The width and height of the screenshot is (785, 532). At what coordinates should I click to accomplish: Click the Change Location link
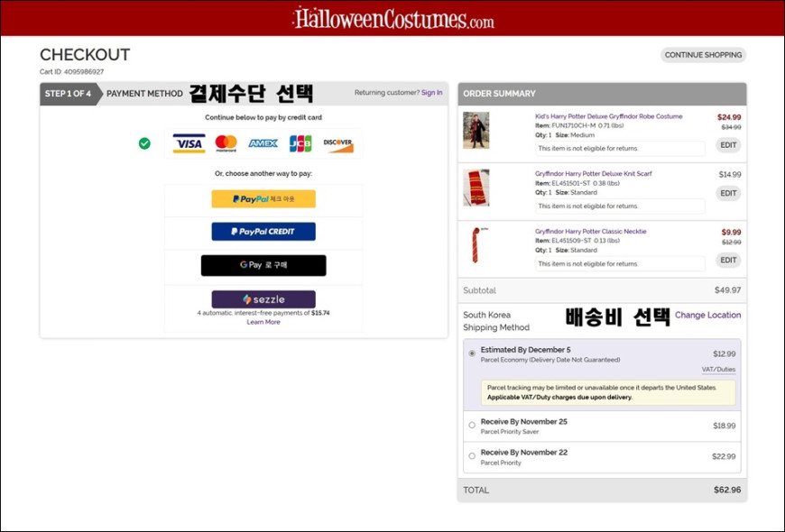[x=707, y=315]
